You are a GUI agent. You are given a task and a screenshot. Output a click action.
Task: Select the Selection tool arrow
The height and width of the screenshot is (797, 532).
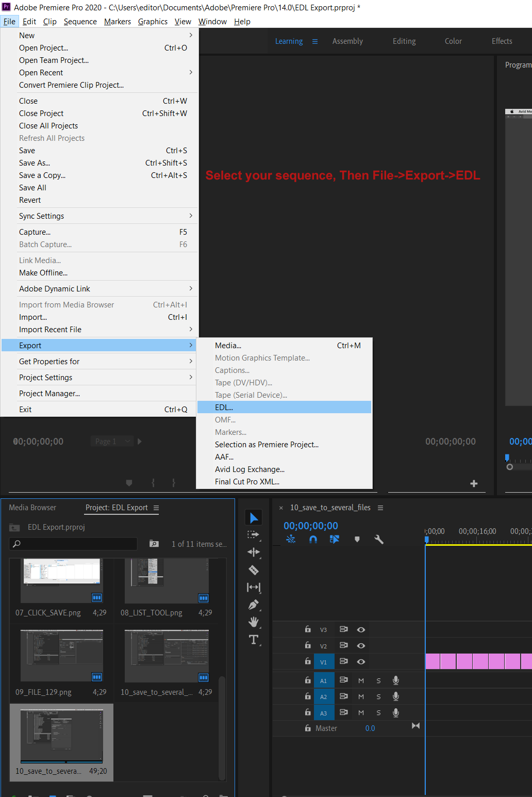(x=254, y=517)
